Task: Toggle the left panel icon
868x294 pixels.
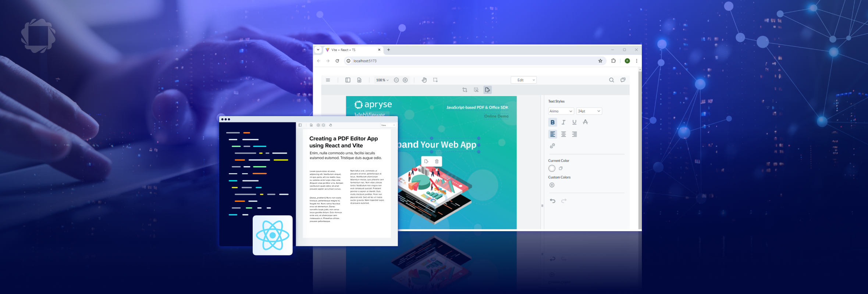Action: click(348, 80)
